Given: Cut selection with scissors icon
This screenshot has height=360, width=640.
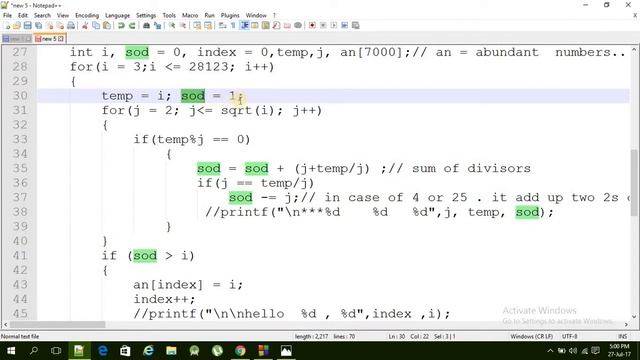Looking at the screenshot, I should (85, 25).
